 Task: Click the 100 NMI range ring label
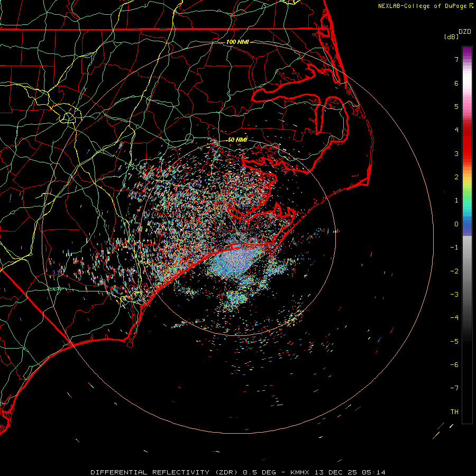tap(237, 42)
